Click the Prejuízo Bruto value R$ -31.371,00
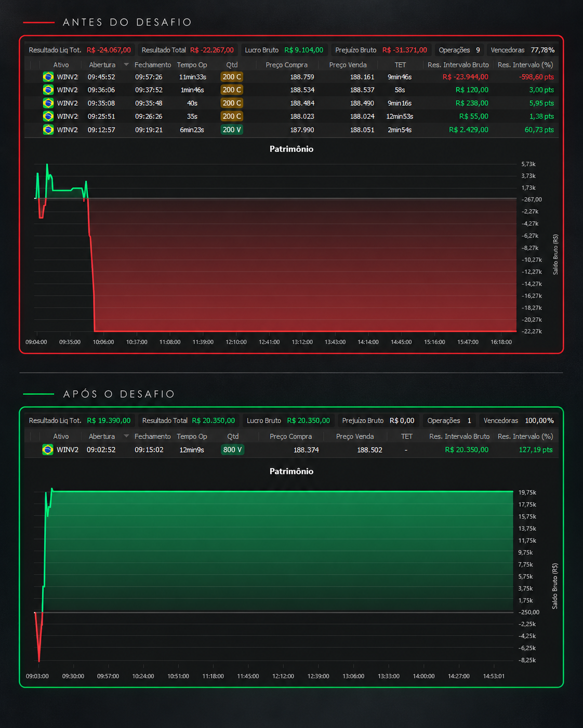Viewport: 583px width, 728px height. 405,50
